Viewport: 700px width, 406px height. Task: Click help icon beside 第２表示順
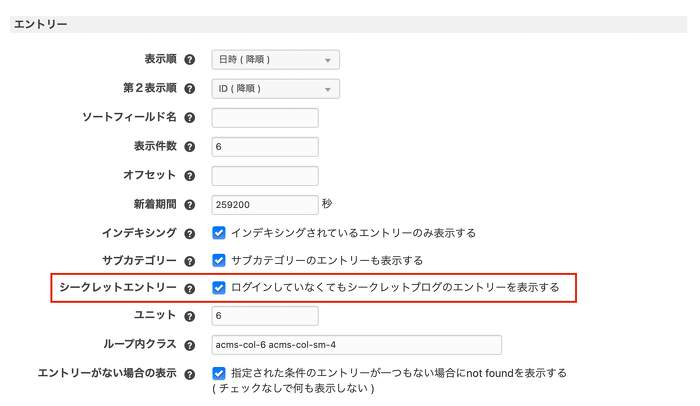[x=190, y=89]
